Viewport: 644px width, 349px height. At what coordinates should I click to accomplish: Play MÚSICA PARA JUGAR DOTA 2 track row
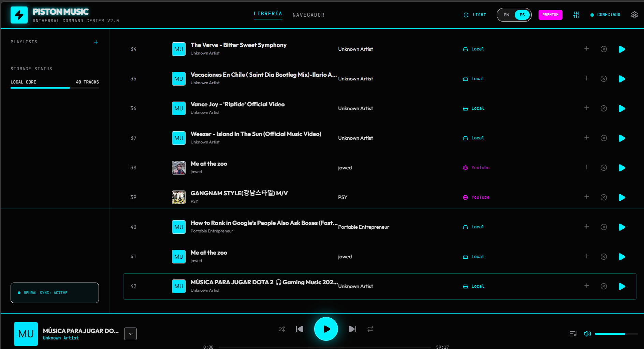tap(622, 286)
